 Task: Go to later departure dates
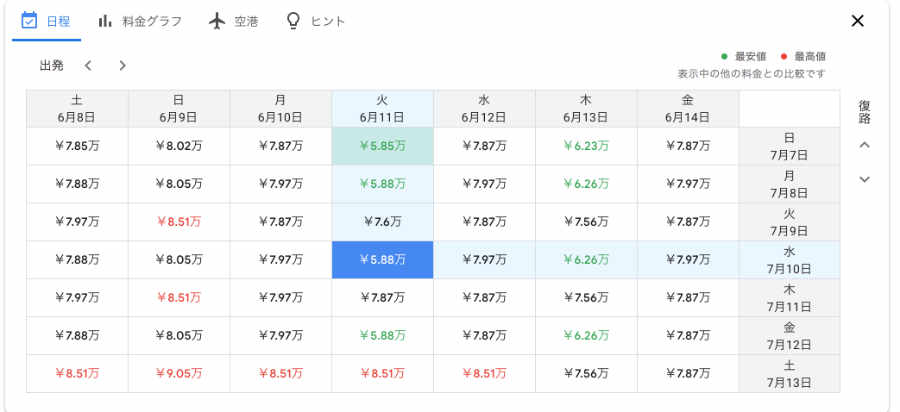122,65
